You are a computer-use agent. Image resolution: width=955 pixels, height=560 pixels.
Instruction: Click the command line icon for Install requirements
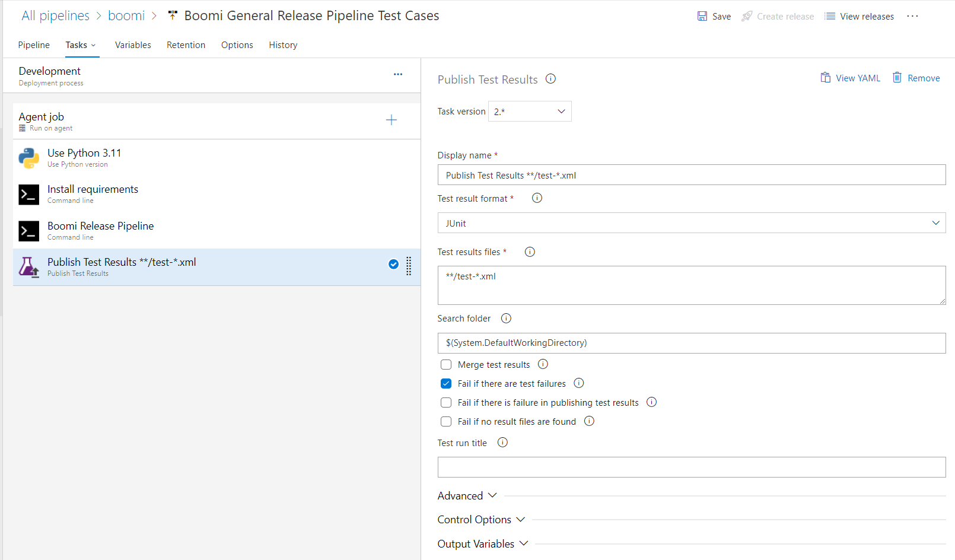tap(28, 195)
